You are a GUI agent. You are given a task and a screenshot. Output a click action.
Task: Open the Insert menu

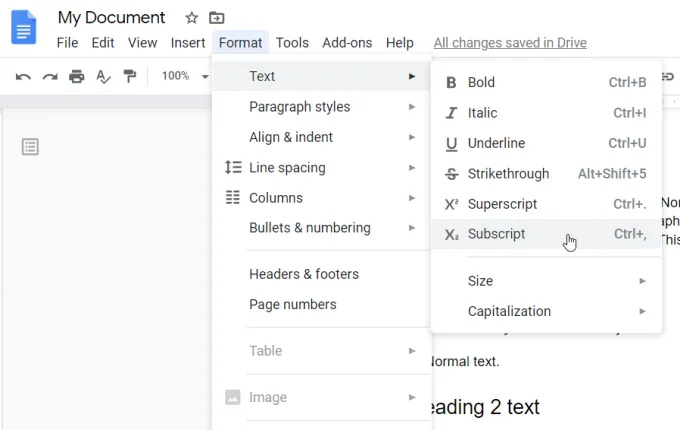tap(188, 43)
